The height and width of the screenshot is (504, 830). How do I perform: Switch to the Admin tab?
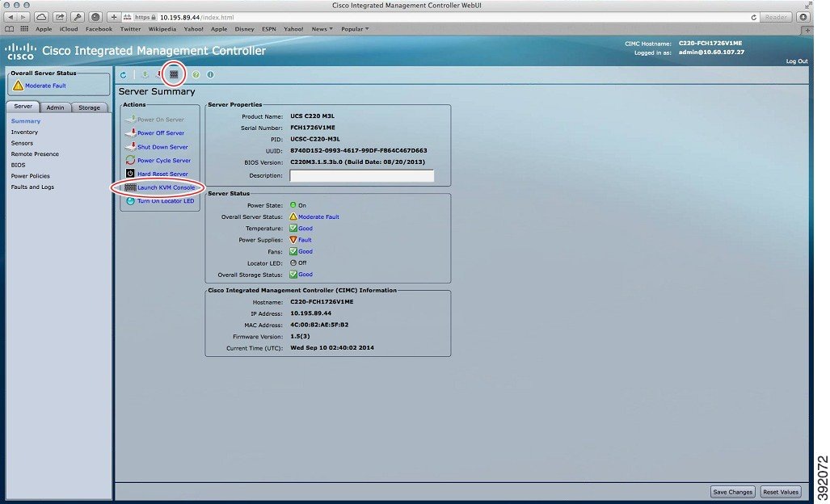[x=55, y=107]
